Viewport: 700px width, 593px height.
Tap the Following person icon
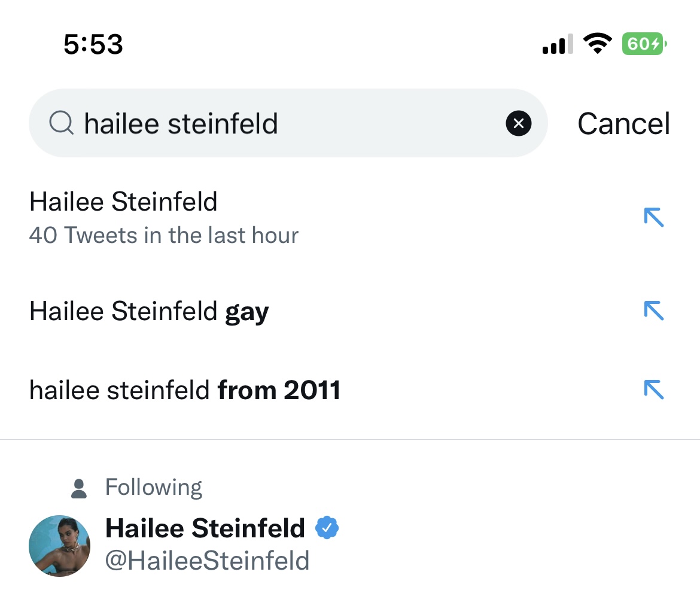79,488
